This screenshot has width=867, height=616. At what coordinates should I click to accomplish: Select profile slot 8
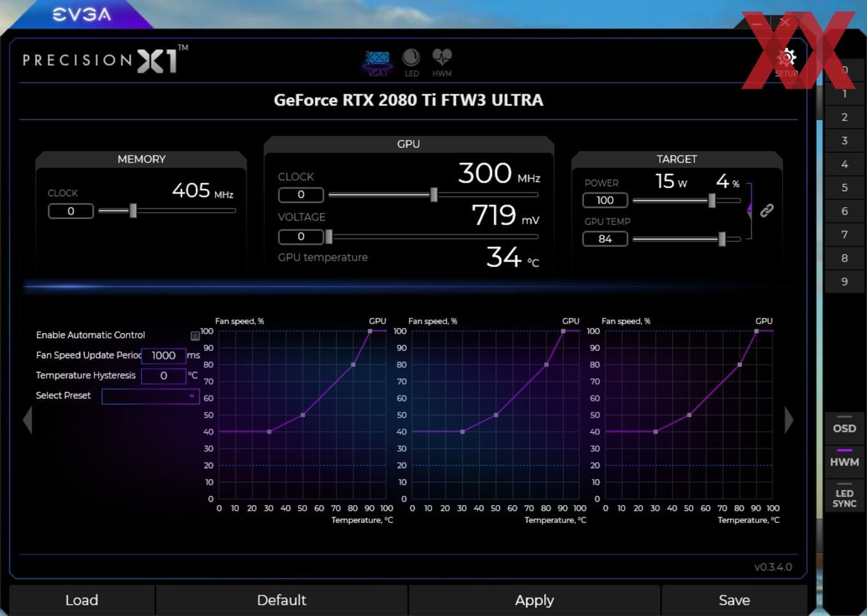(x=845, y=258)
